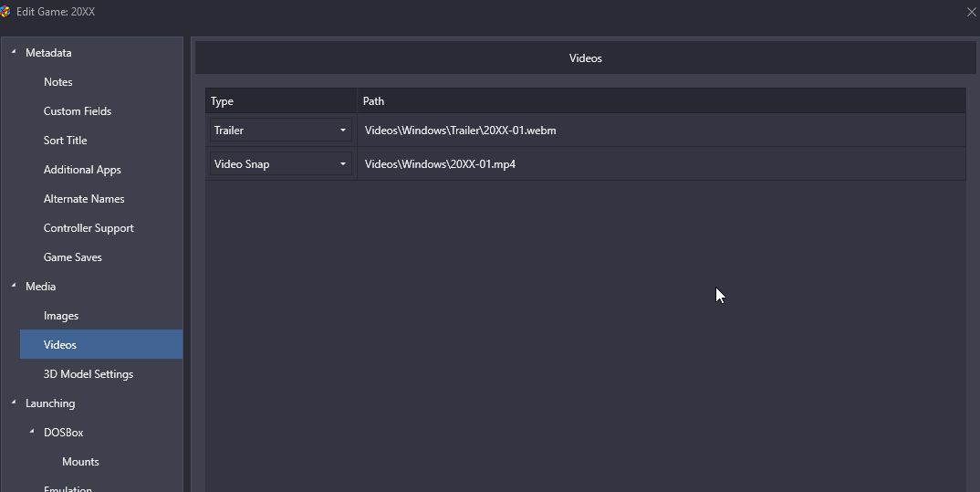Collapse the Media tree section
The width and height of the screenshot is (980, 492).
(x=14, y=287)
